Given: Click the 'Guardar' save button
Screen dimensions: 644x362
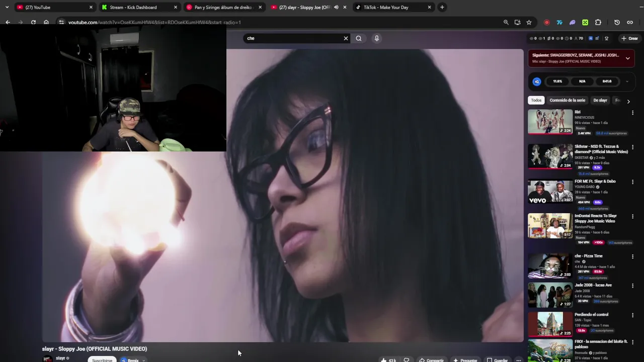Looking at the screenshot, I should pyautogui.click(x=497, y=360).
